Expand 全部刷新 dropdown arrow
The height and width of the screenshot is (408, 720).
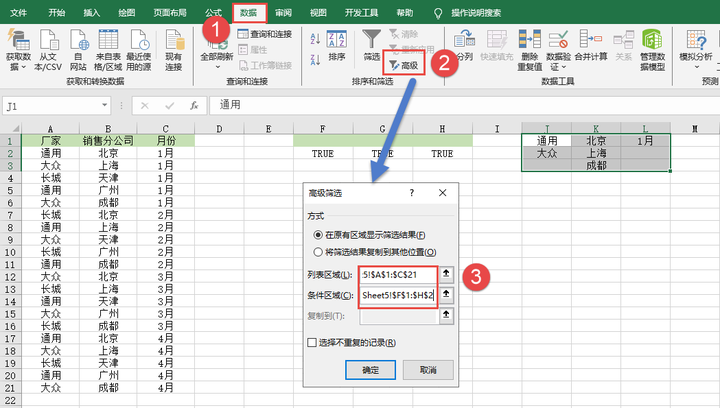[218, 67]
